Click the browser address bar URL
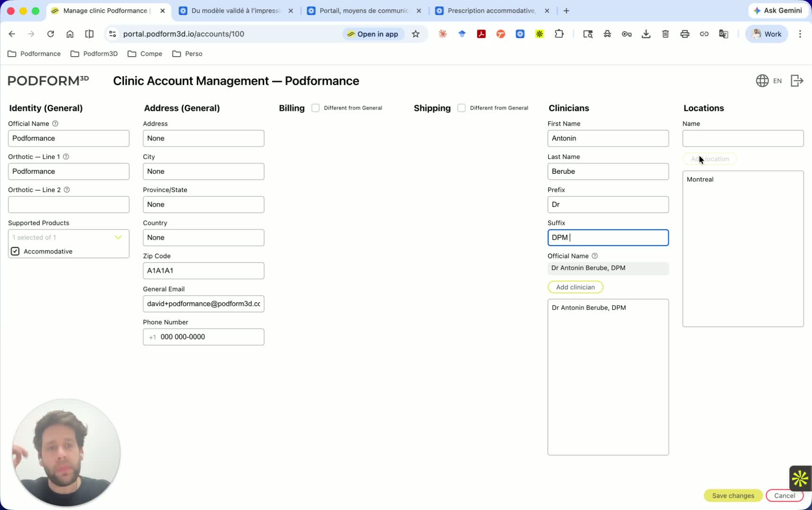 (183, 34)
